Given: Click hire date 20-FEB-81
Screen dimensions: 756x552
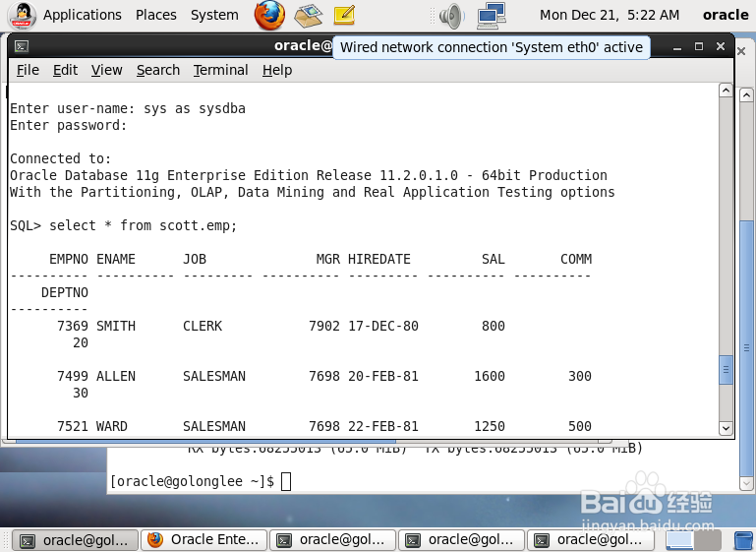Looking at the screenshot, I should 383,376.
